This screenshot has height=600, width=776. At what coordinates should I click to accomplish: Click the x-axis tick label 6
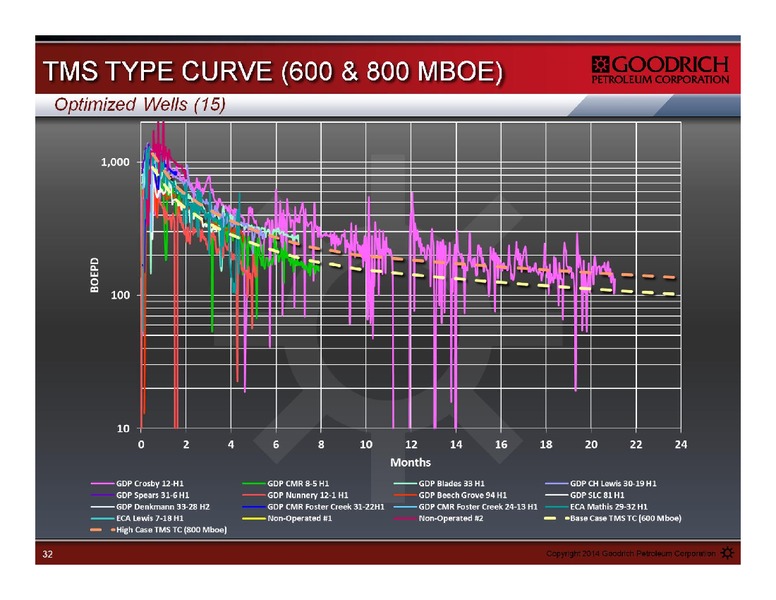pos(276,445)
